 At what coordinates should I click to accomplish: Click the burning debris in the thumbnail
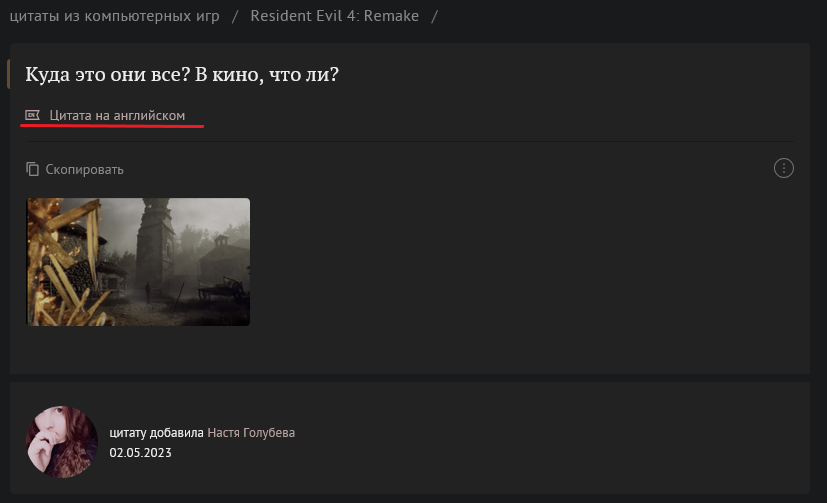61,264
